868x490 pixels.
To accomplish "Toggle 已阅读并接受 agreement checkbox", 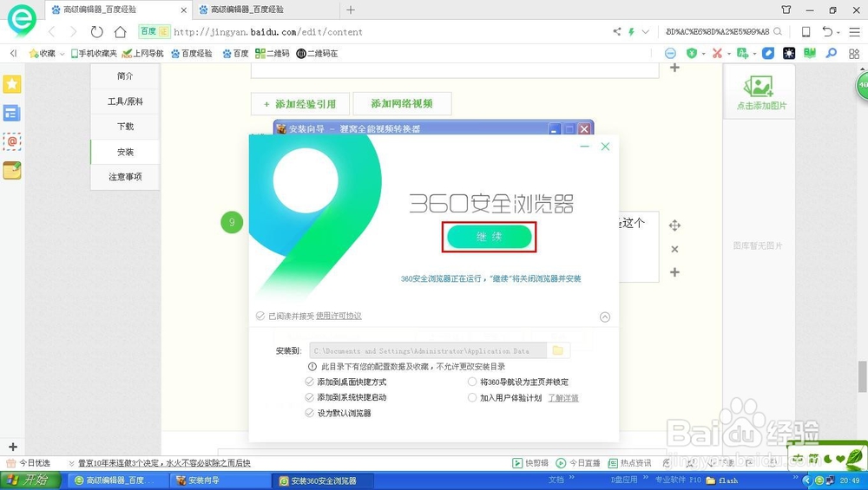I will 260,316.
